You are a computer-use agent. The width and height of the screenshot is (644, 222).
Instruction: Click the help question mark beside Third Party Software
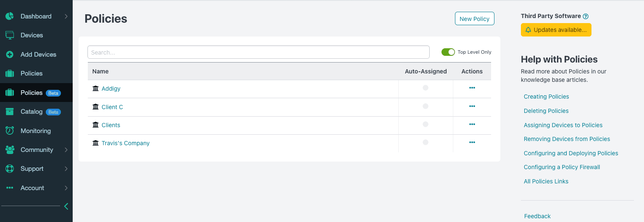click(x=586, y=16)
